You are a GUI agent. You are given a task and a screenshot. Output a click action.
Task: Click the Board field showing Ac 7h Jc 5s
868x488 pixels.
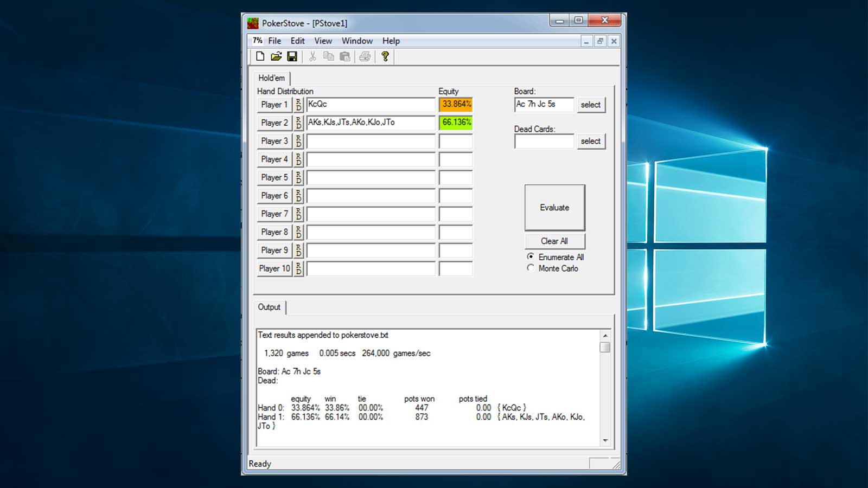[x=544, y=105]
